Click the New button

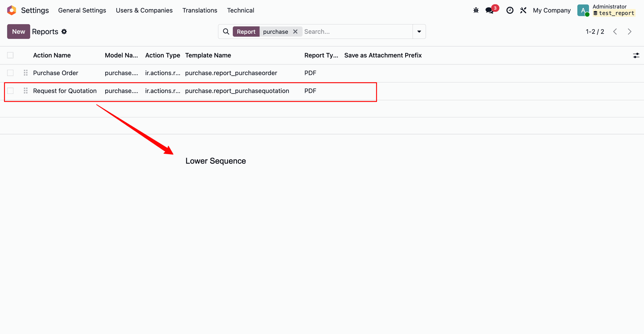(x=18, y=32)
